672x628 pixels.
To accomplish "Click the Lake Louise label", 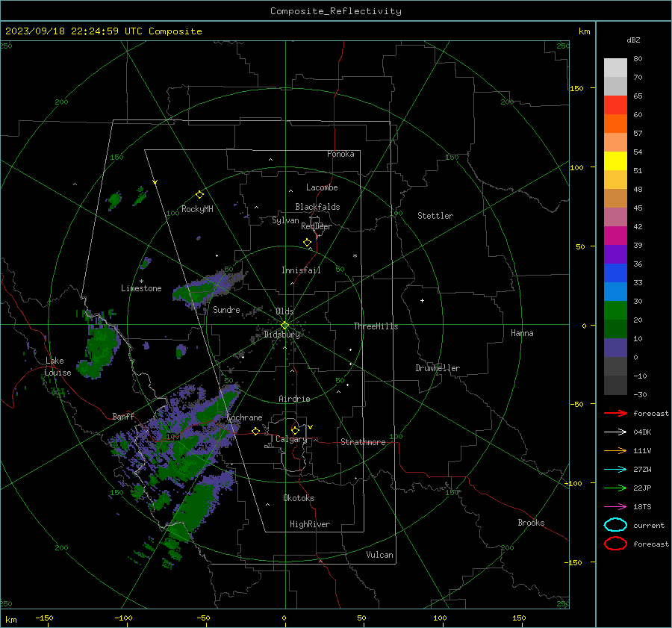I will point(57,367).
